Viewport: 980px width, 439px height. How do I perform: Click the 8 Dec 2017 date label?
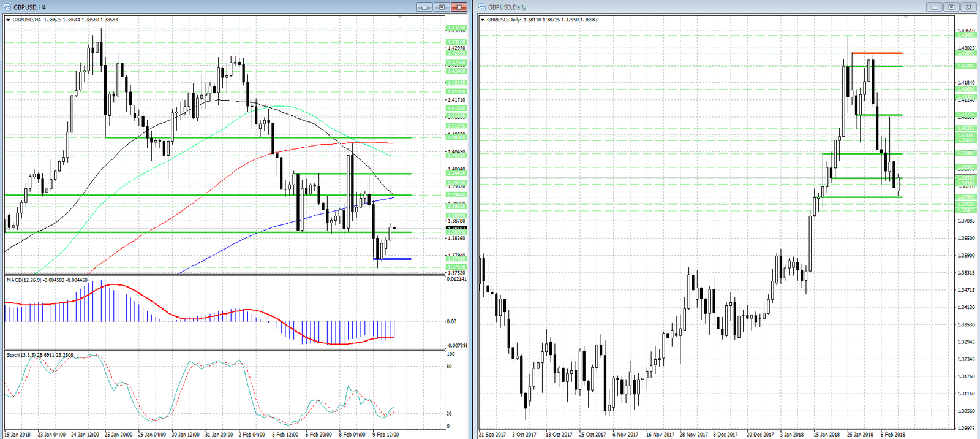726,434
